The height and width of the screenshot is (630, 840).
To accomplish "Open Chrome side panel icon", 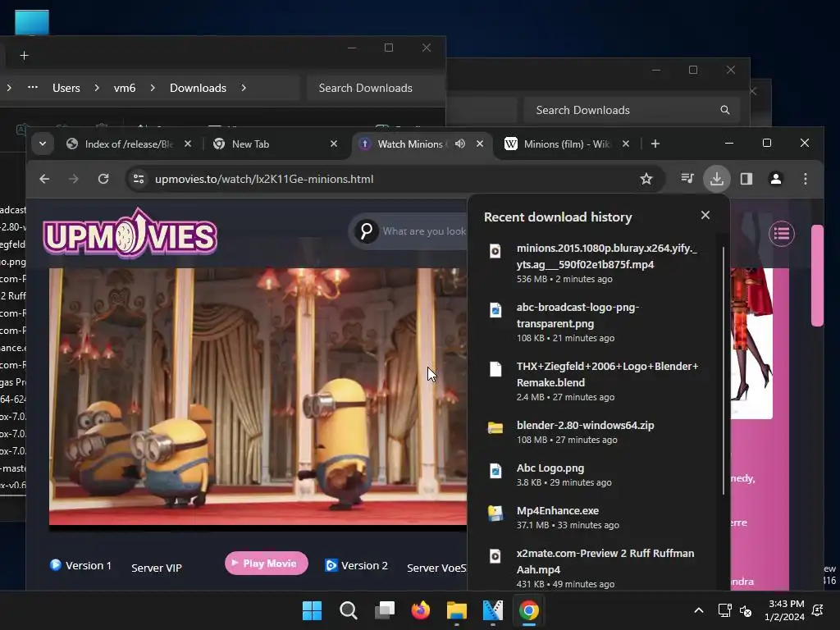I will 746,178.
